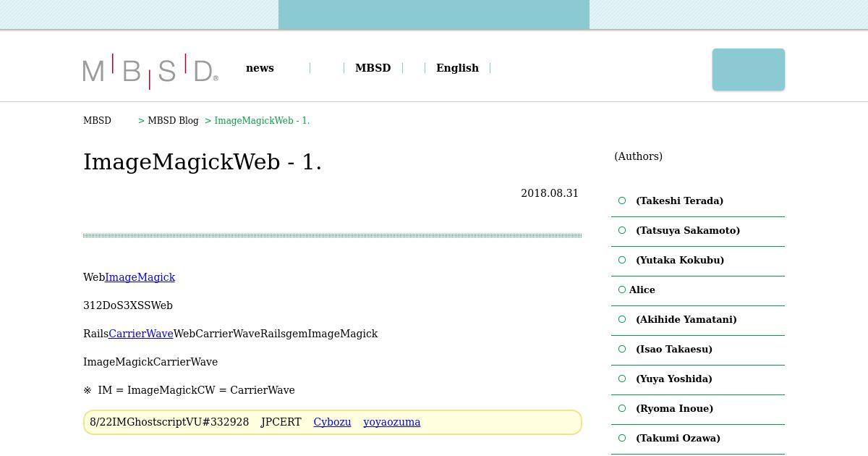This screenshot has width=868, height=456.
Task: Click the (Authors) sidebar heading
Action: [x=638, y=156]
